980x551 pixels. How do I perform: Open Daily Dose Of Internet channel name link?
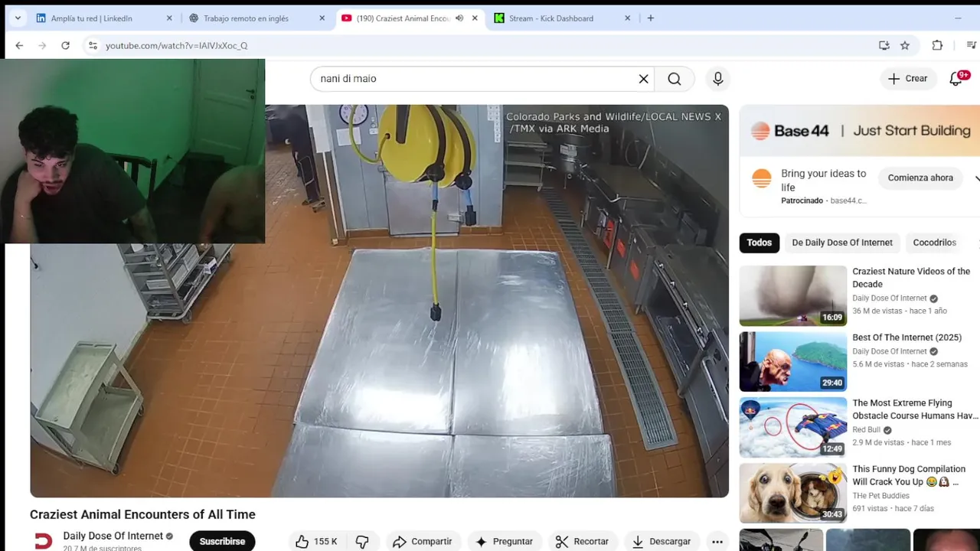coord(113,536)
